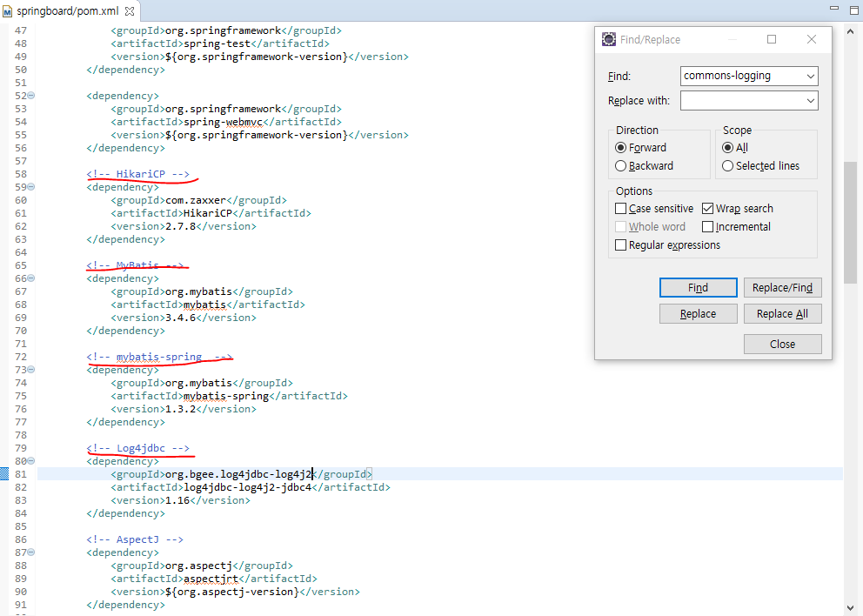Click artifactId log4jdbc-log4j2-jdbc4 on line 82
The width and height of the screenshot is (863, 616).
click(x=248, y=487)
